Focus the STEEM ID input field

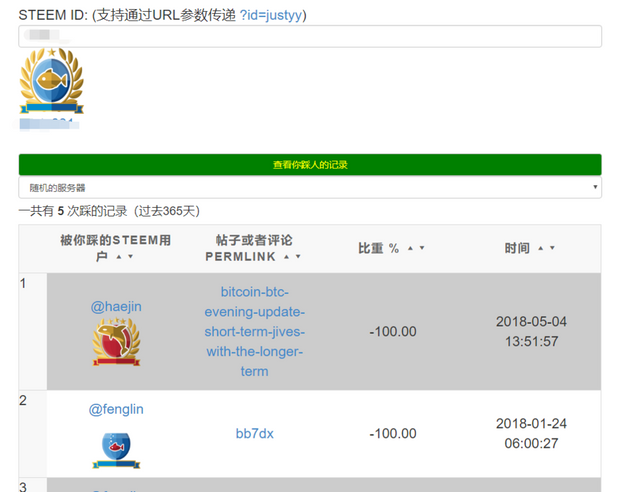pos(310,36)
